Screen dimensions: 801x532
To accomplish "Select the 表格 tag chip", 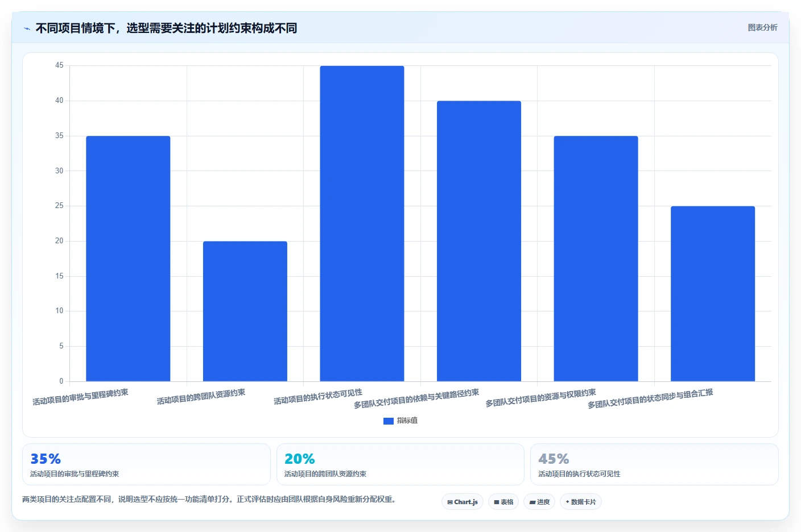I will point(503,502).
